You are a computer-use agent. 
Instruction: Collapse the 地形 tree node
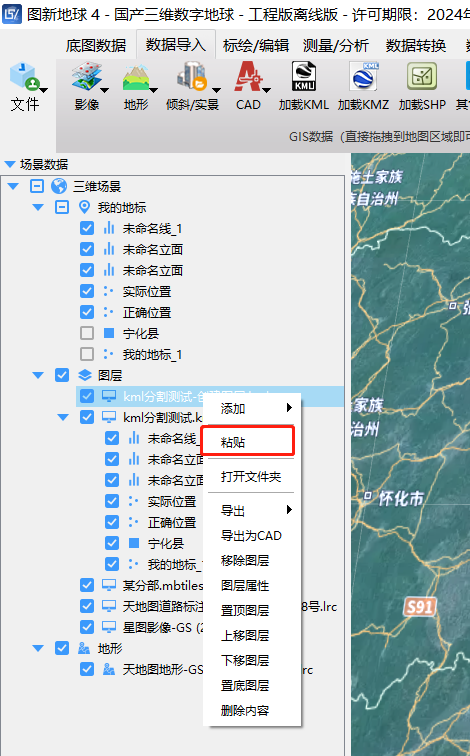[x=38, y=648]
